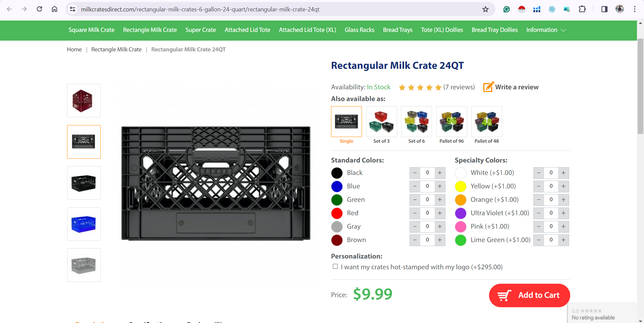Open Square Milk Crate category
Viewport: 644px width, 323px height.
(x=92, y=30)
